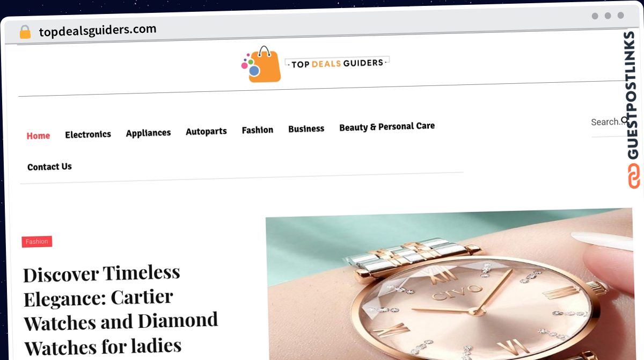Image resolution: width=644 pixels, height=360 pixels.
Task: Open the Cartier Watches article headline
Action: point(121,310)
